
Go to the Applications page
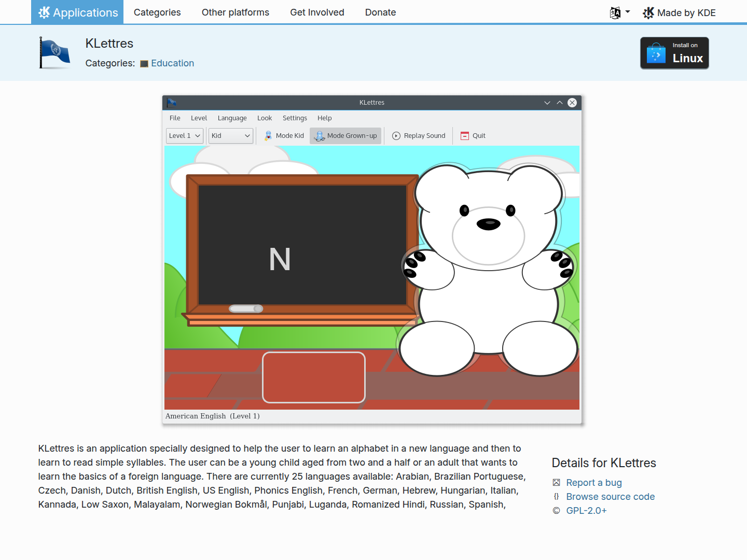[77, 12]
